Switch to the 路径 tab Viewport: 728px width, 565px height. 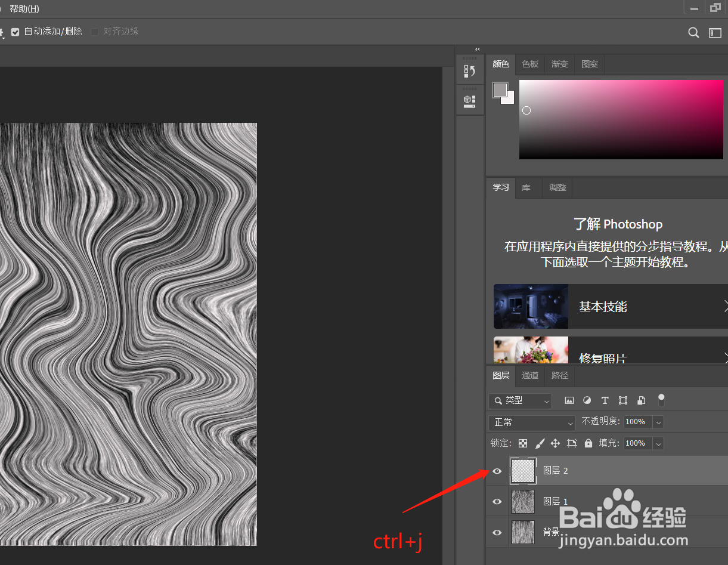point(560,375)
